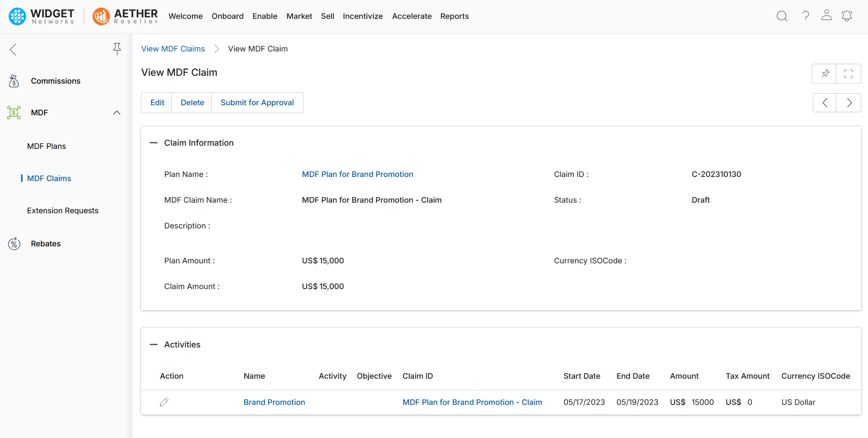Click the Delete button
Screen dimensions: 868x438
click(x=192, y=102)
